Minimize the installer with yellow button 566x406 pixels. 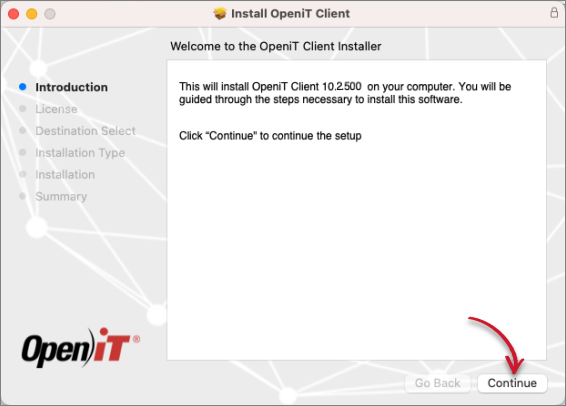(32, 14)
